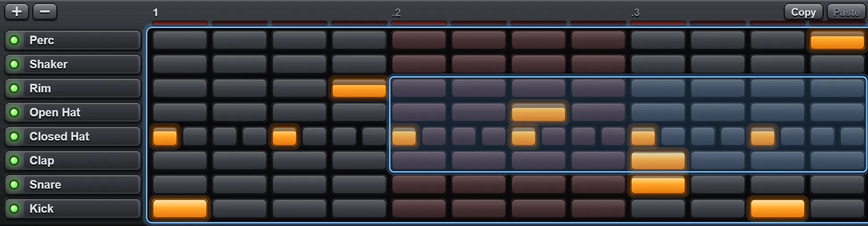Viewport: 868px width, 226px height.
Task: Toggle the Closed Hat track LED
Action: pyautogui.click(x=14, y=136)
